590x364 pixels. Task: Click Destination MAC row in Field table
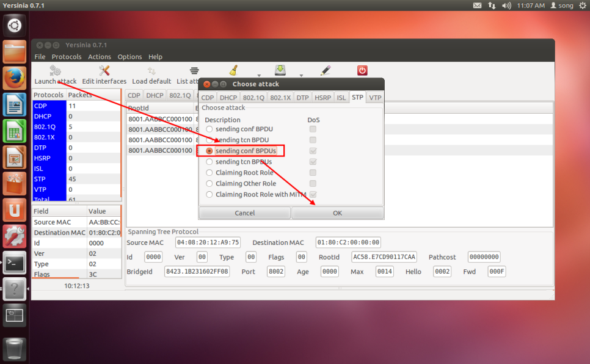coord(76,233)
